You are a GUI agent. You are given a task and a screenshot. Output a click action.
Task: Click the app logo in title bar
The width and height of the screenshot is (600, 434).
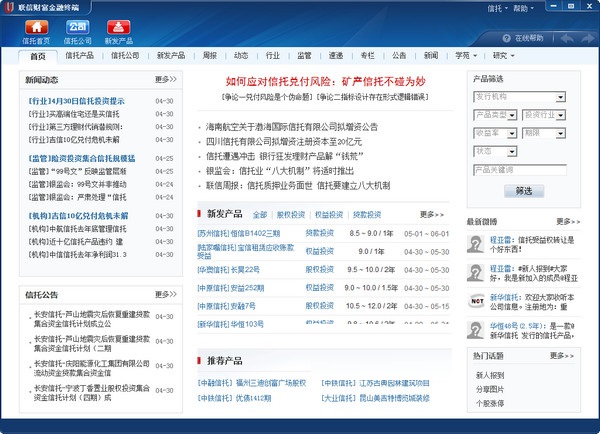coord(8,7)
